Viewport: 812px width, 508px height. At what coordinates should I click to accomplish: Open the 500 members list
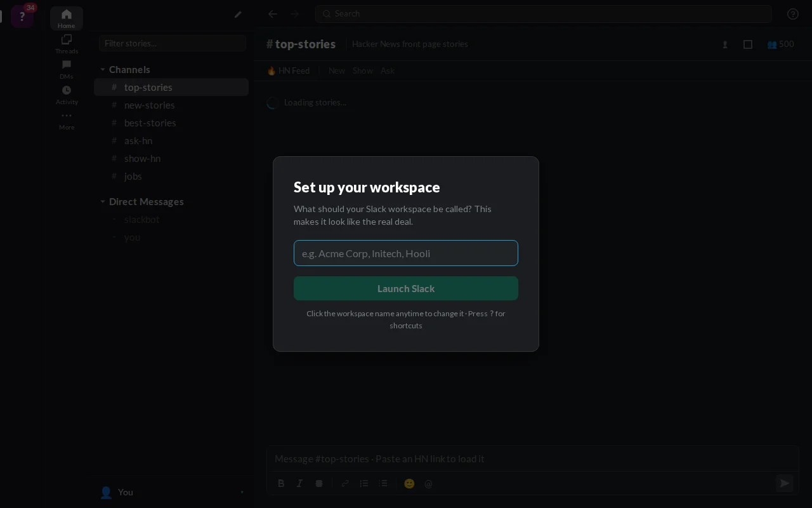(780, 44)
